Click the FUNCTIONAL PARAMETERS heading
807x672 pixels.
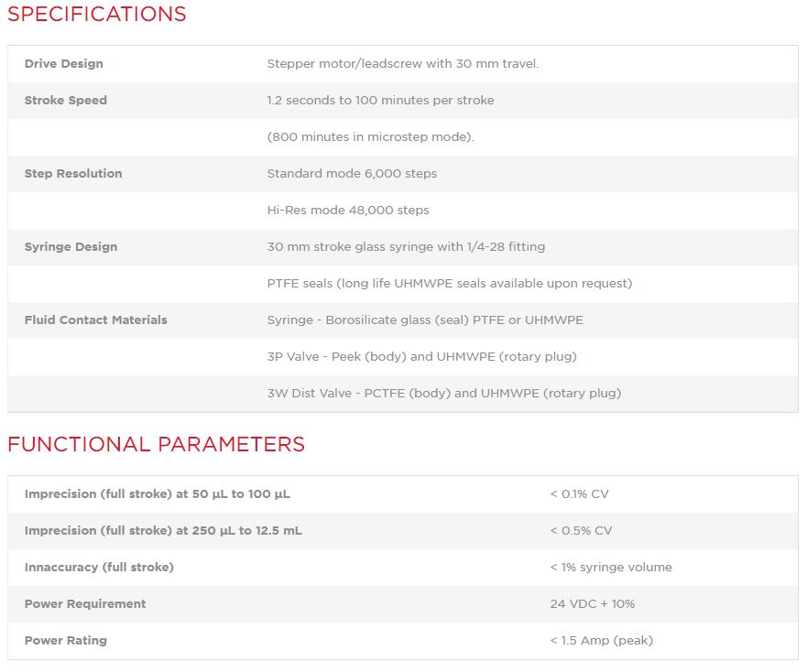coord(156,445)
